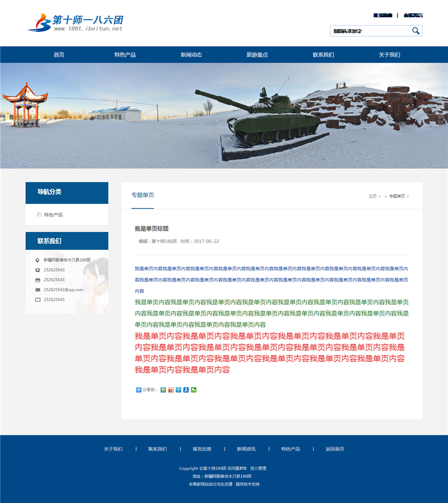The width and height of the screenshot is (448, 503).
Task: Click the 主页 breadcrumb link
Action: click(x=372, y=196)
